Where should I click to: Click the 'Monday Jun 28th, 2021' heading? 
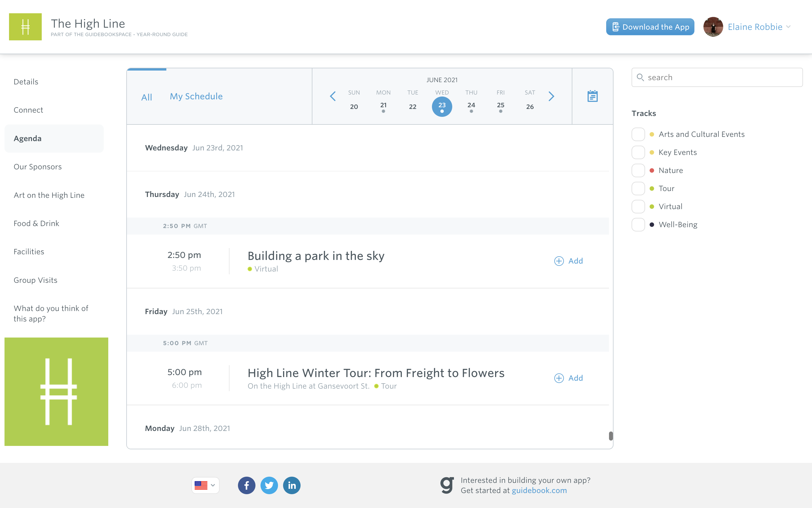pyautogui.click(x=187, y=428)
